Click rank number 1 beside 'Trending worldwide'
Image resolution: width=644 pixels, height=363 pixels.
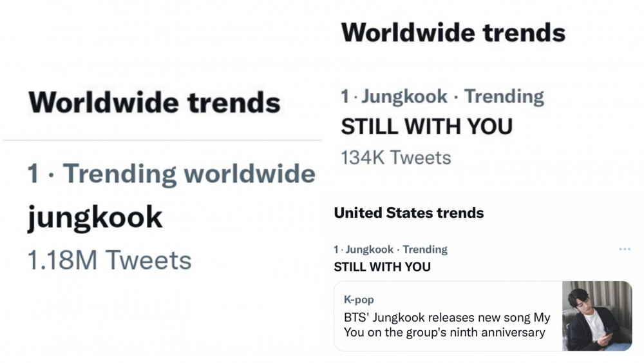coord(33,174)
